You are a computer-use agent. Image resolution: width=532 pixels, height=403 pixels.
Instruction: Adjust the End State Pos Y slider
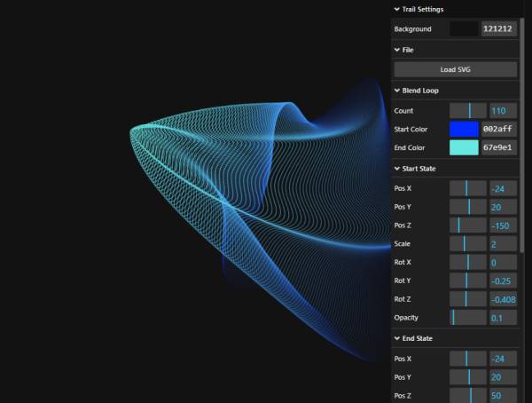click(x=467, y=376)
